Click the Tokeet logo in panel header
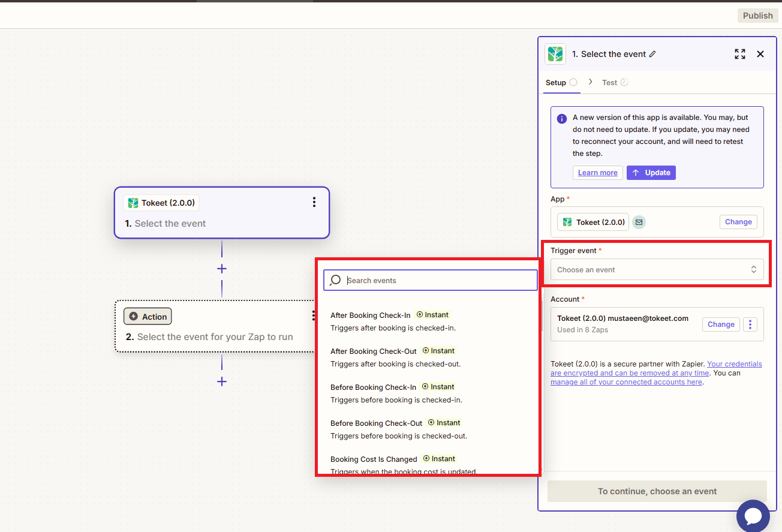Viewport: 782px width, 532px height. pos(555,54)
